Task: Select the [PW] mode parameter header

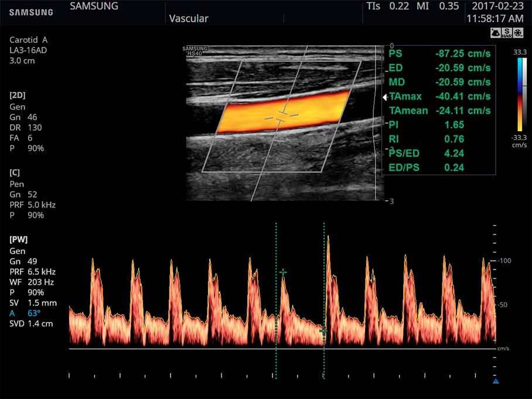Action: (19, 239)
